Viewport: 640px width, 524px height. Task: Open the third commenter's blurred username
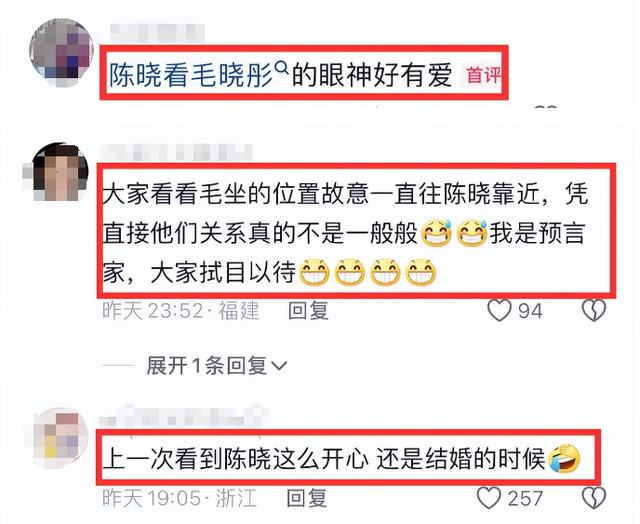point(184,415)
